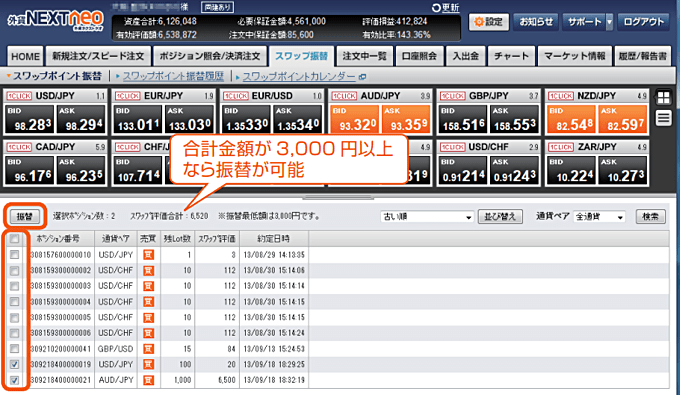The image size is (680, 395).
Task: Open the 設定 gear settings button
Action: point(489,22)
